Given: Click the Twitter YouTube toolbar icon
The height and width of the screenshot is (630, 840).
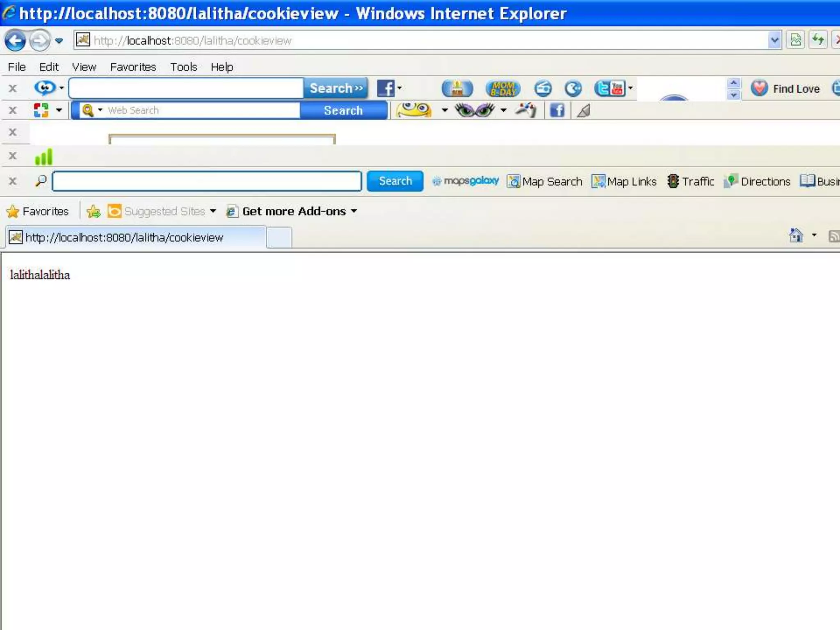Looking at the screenshot, I should (609, 88).
